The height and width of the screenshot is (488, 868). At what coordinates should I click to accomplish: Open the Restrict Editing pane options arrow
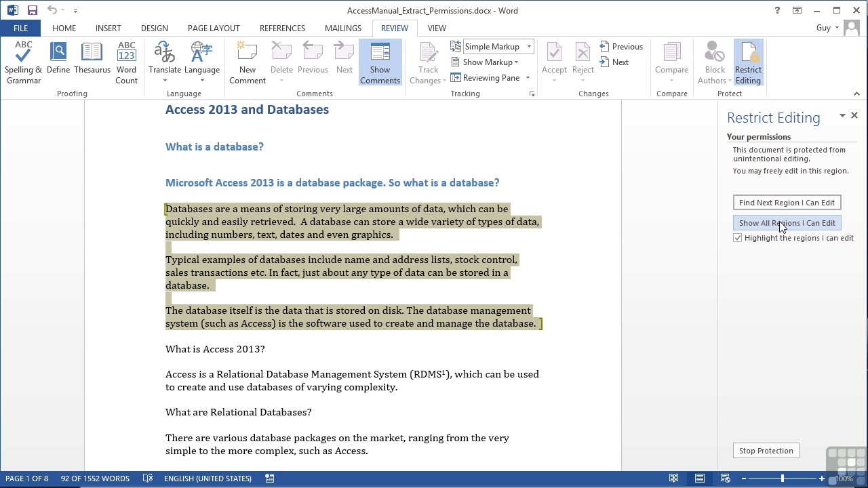point(842,116)
